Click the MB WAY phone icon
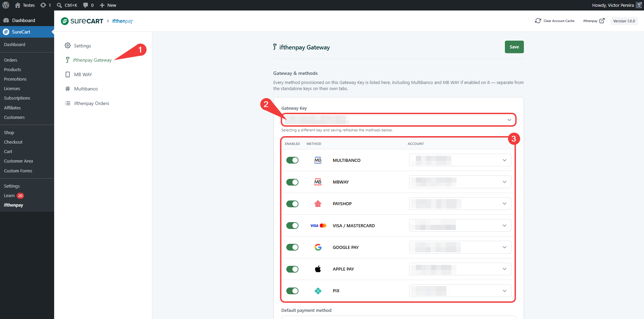Viewport: 644px width, 319px height. [x=68, y=75]
